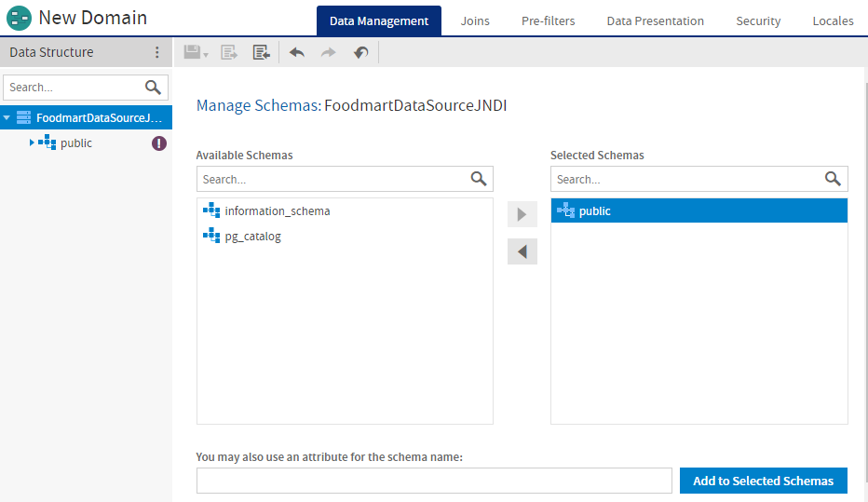868x502 pixels.
Task: Open the Joins tab
Action: coord(475,21)
